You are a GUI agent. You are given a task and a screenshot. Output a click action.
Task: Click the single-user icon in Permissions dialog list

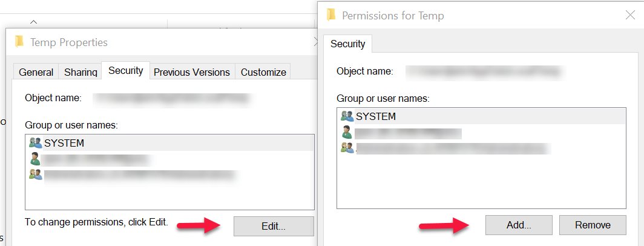coord(347,132)
